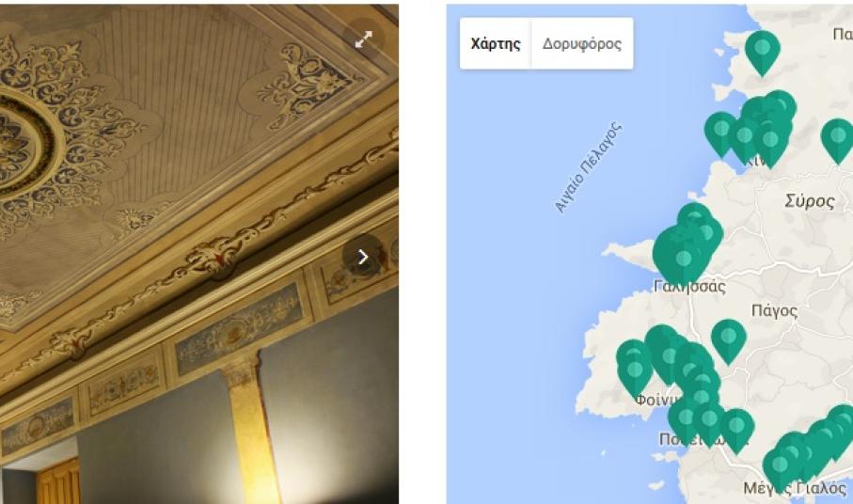Show the next photo with the right chevron

tap(362, 257)
